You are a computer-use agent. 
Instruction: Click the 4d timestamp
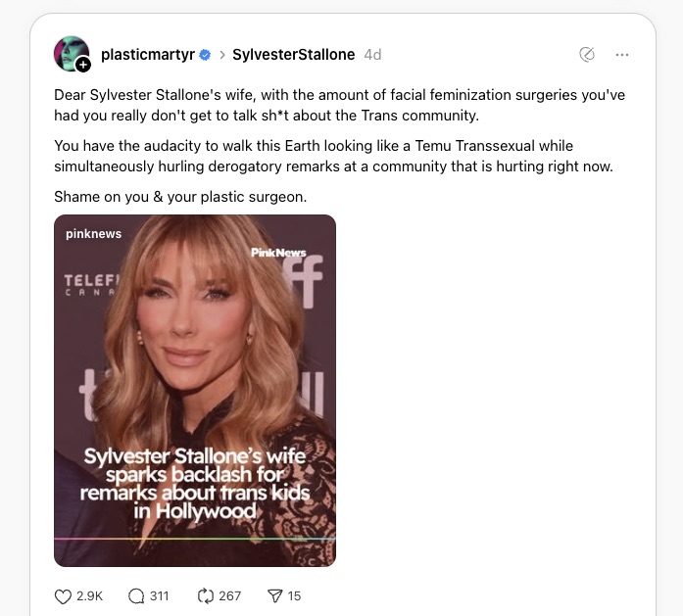pos(372,55)
